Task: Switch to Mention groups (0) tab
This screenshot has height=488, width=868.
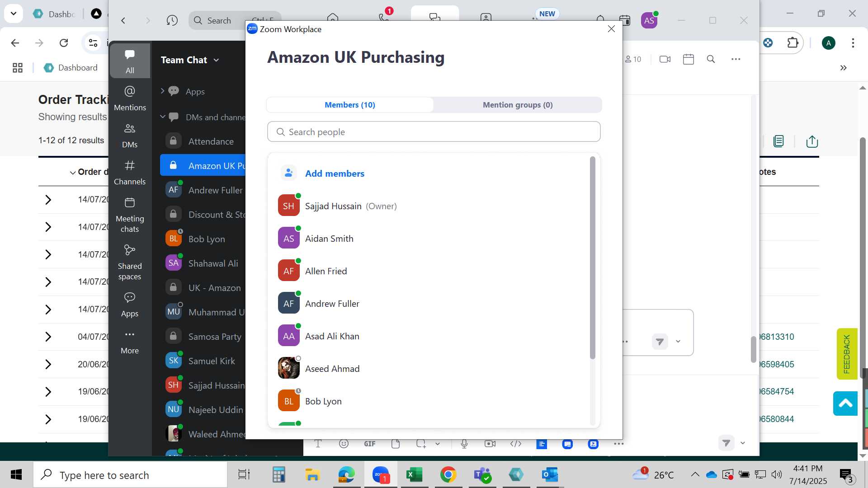Action: (518, 105)
